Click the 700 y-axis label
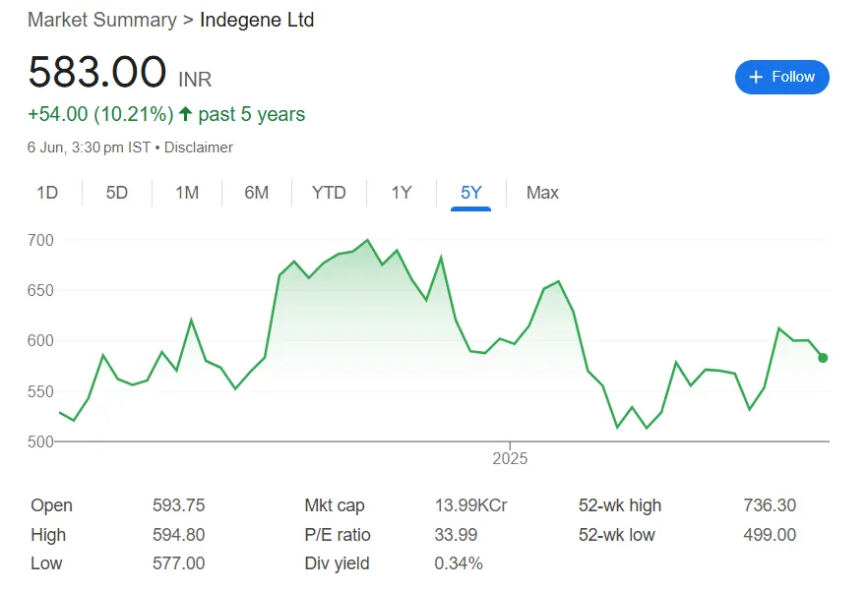 40,240
